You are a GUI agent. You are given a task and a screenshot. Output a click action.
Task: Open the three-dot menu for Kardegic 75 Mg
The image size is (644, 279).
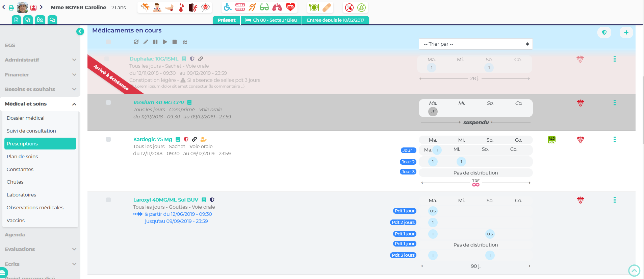click(x=614, y=139)
